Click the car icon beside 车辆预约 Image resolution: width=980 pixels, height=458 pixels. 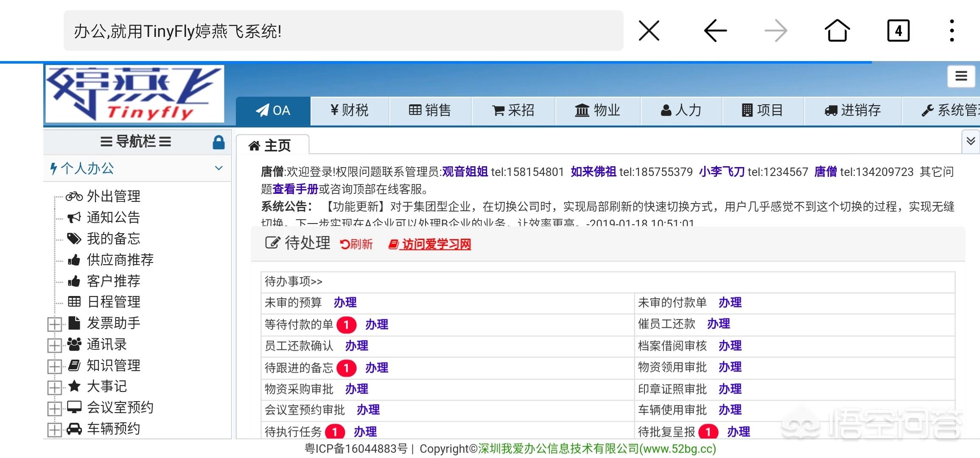[74, 428]
